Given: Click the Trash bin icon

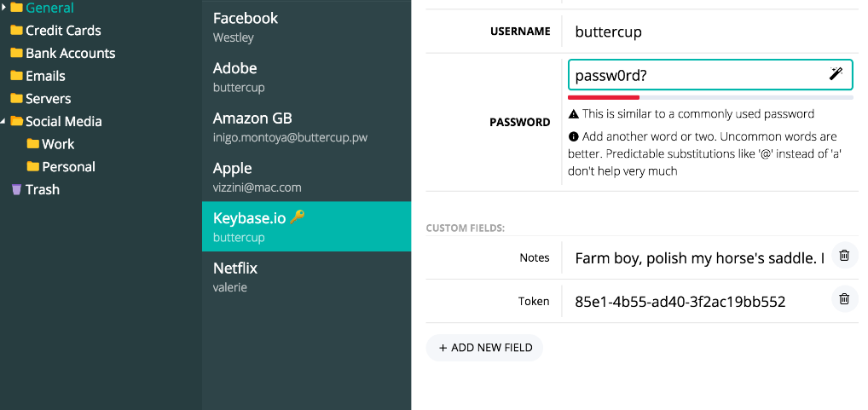Looking at the screenshot, I should [16, 189].
